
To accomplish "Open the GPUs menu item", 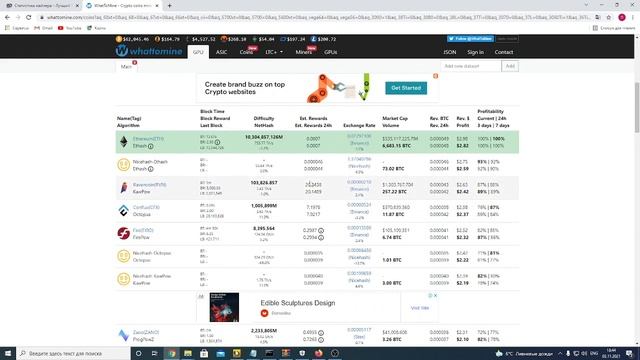I will [x=331, y=52].
